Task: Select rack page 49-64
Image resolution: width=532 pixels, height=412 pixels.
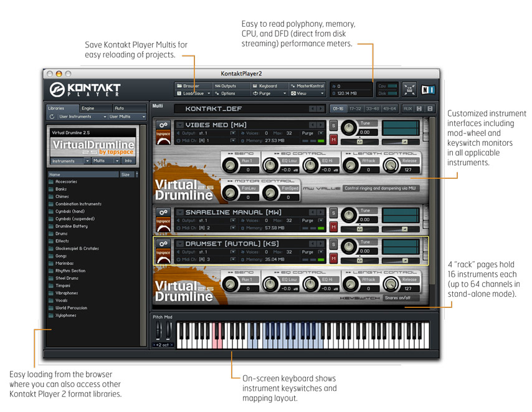Action: (x=389, y=108)
